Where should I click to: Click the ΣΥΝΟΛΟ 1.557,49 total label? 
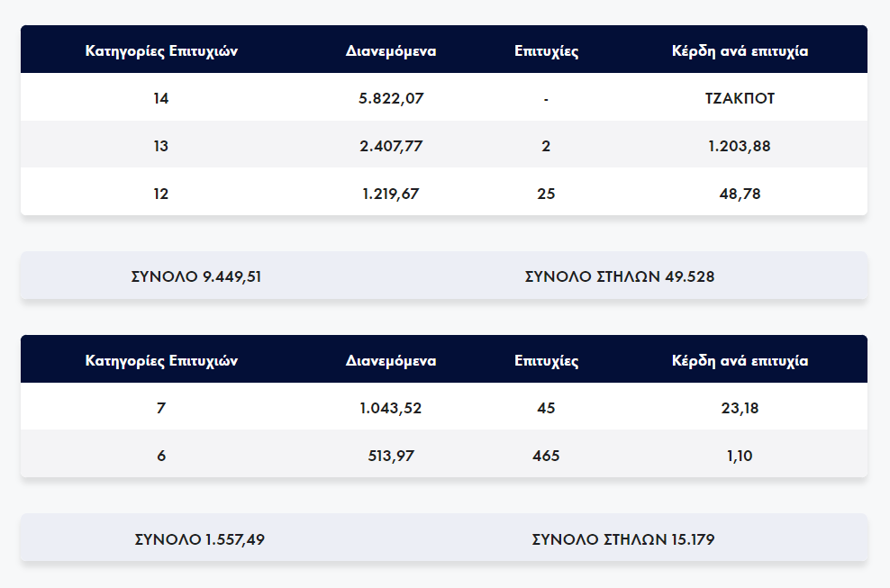coord(199,539)
